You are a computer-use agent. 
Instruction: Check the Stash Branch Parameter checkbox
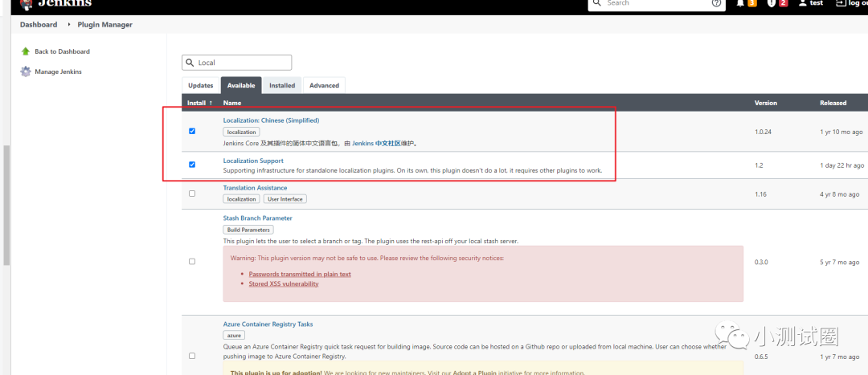coord(192,261)
